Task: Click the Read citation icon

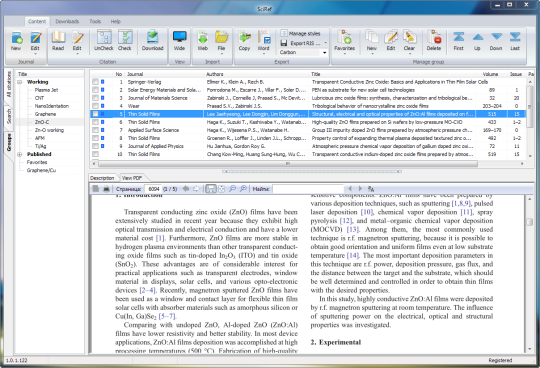Action: (x=58, y=37)
